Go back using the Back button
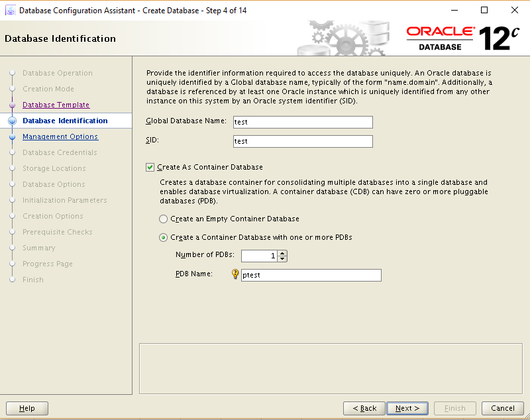 364,408
